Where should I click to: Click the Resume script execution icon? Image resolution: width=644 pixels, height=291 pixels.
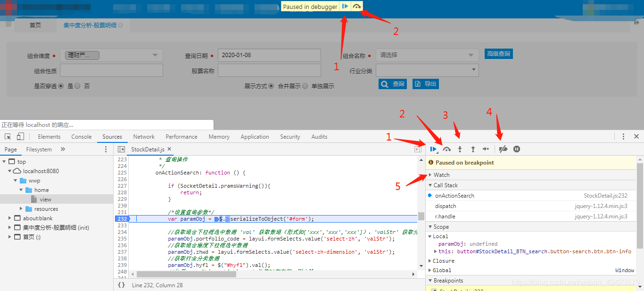click(433, 149)
